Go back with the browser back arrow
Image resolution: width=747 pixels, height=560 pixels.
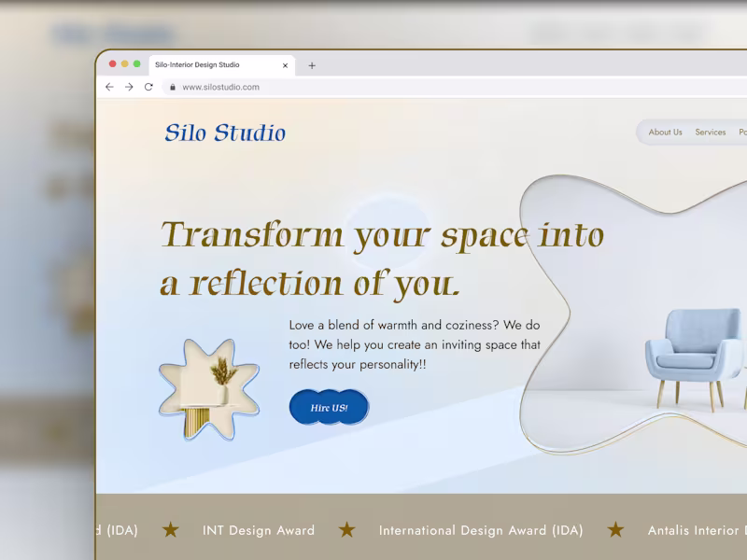pos(109,87)
